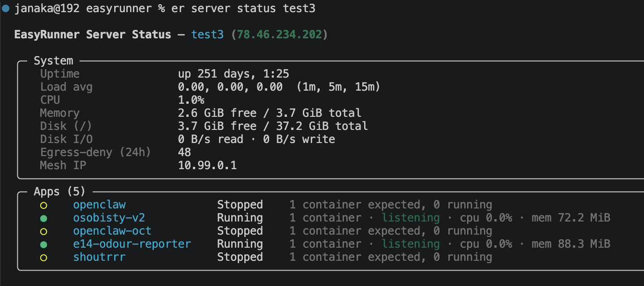
Task: Click the Memory label
Action: coord(60,113)
